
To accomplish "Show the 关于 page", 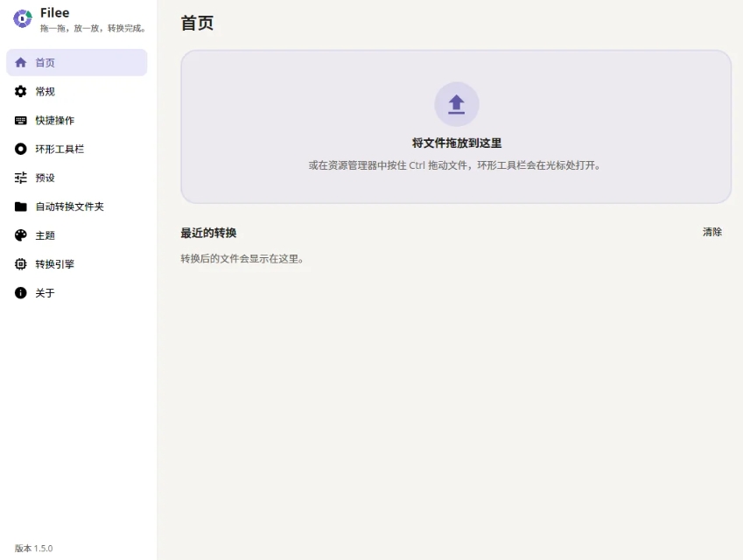I will (77, 293).
